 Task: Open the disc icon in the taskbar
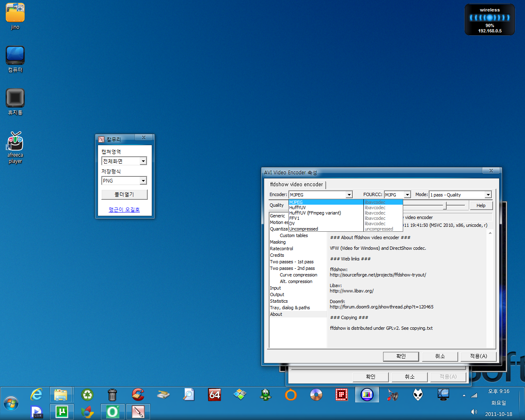316,395
